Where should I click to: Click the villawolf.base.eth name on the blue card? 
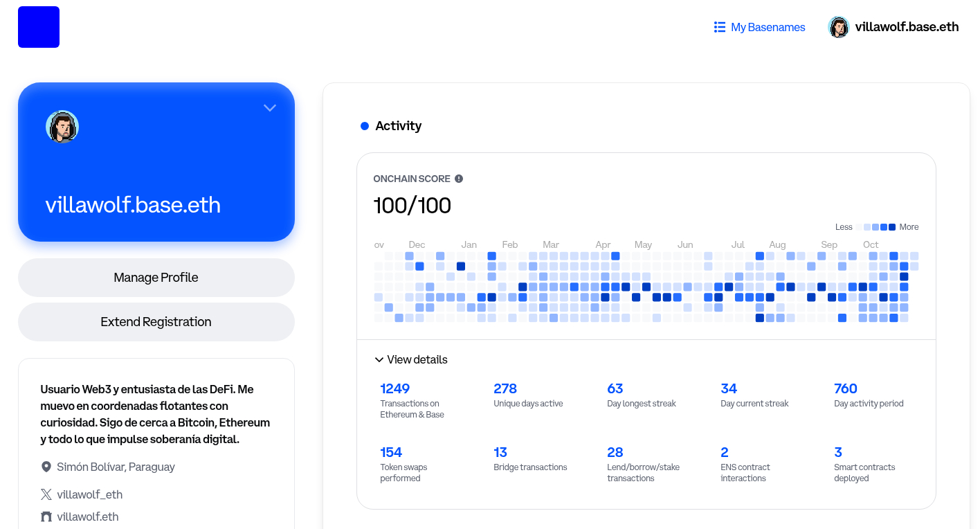[133, 205]
